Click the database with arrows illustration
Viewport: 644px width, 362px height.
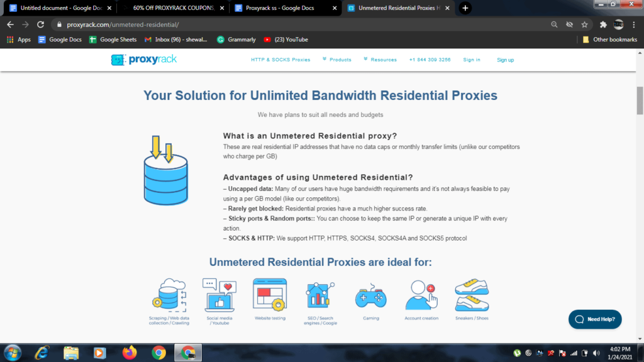click(x=166, y=170)
